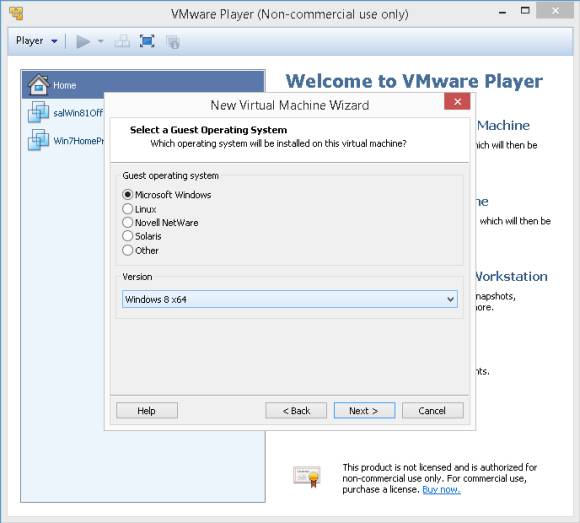
Task: Expand the power options arrow beside Play
Action: 101,41
